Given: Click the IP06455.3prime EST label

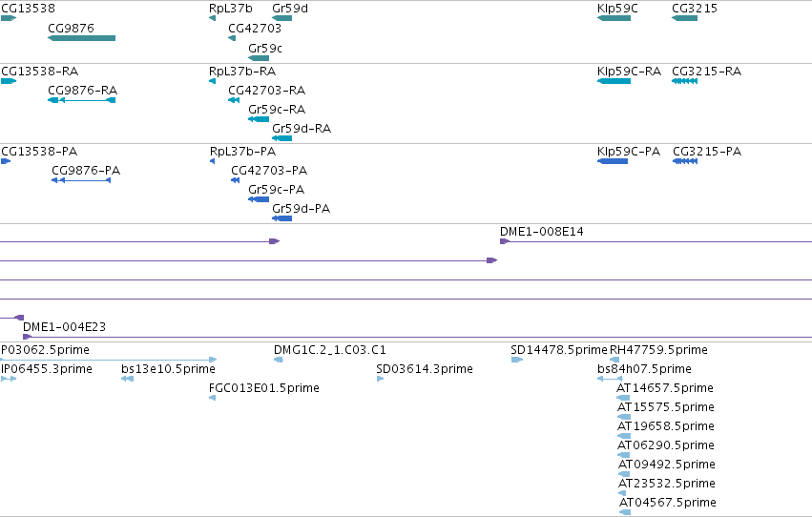Looking at the screenshot, I should [x=47, y=369].
